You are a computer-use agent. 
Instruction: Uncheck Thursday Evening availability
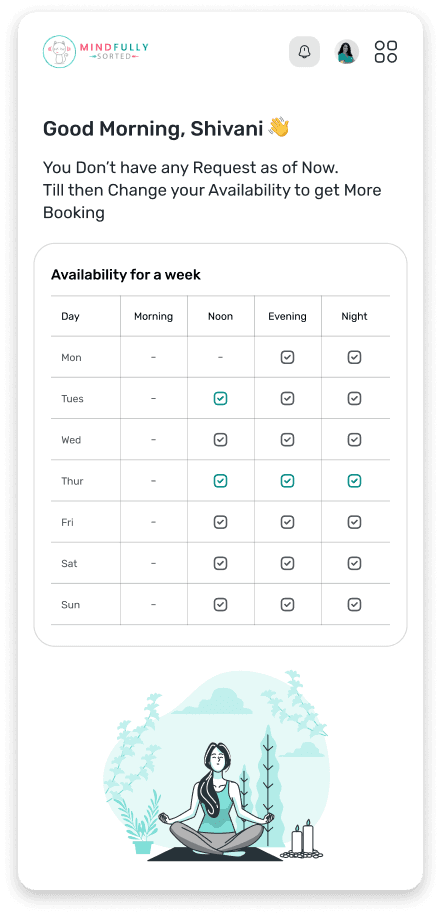(x=288, y=481)
